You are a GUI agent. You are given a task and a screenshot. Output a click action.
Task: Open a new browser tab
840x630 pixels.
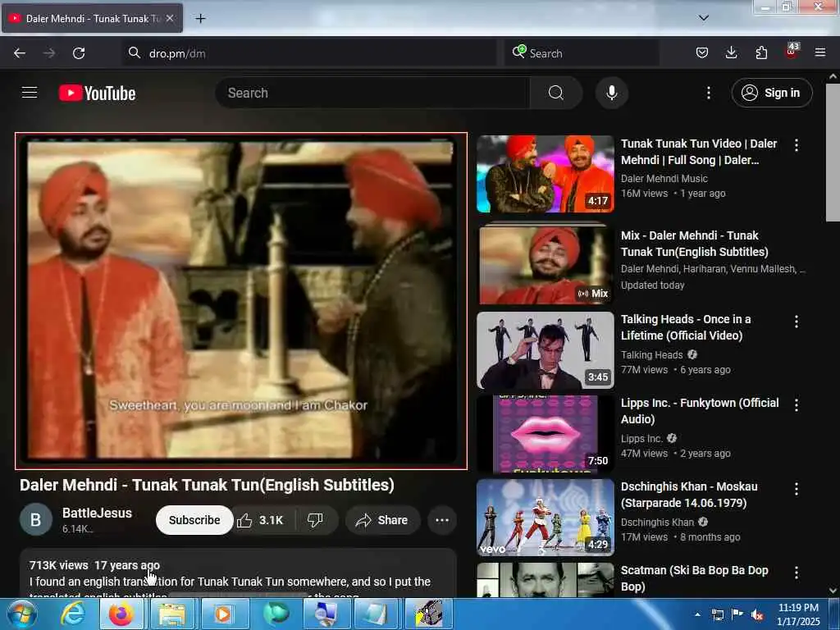(x=200, y=19)
